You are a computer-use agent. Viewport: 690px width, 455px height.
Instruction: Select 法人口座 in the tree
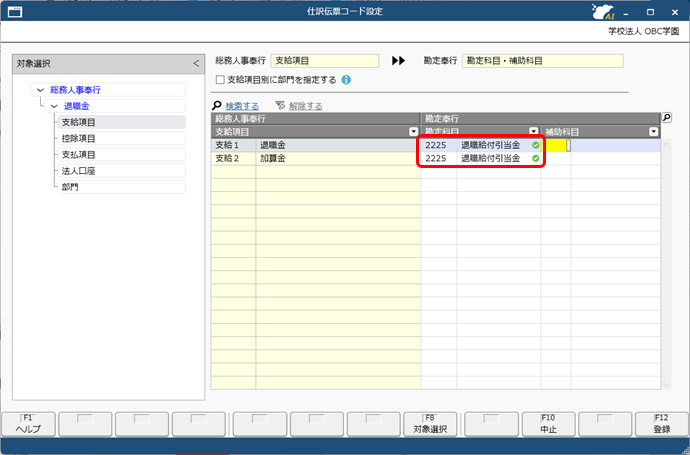pos(121,171)
